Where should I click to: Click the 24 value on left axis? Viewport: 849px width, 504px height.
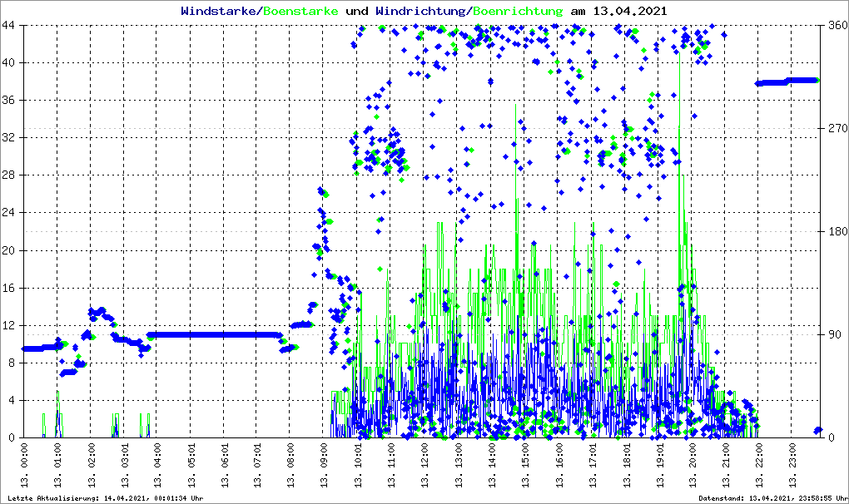[10, 213]
